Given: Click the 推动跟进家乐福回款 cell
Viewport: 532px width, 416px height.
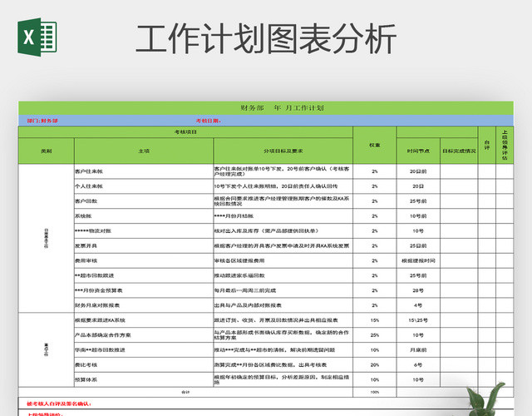Looking at the screenshot, I should click(x=283, y=275).
